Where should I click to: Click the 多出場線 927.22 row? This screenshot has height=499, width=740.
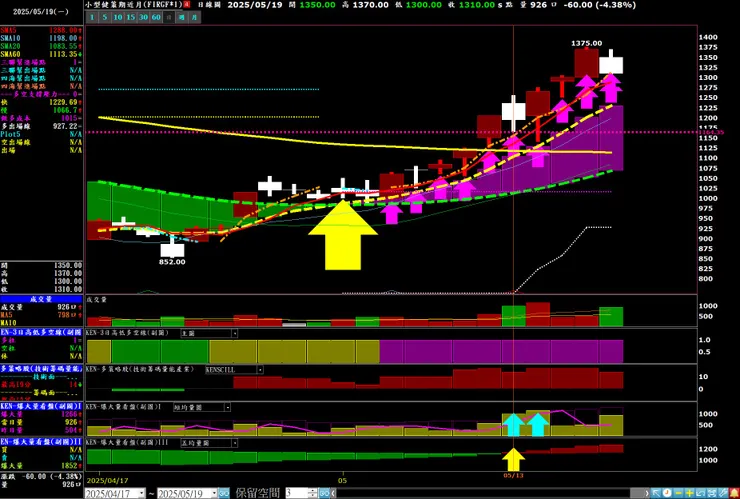pyautogui.click(x=42, y=126)
